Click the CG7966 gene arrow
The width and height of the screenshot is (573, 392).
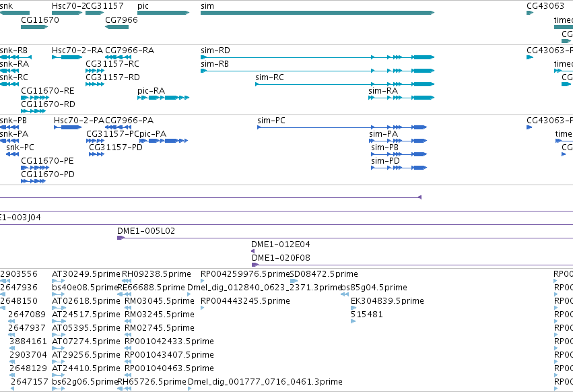point(117,27)
